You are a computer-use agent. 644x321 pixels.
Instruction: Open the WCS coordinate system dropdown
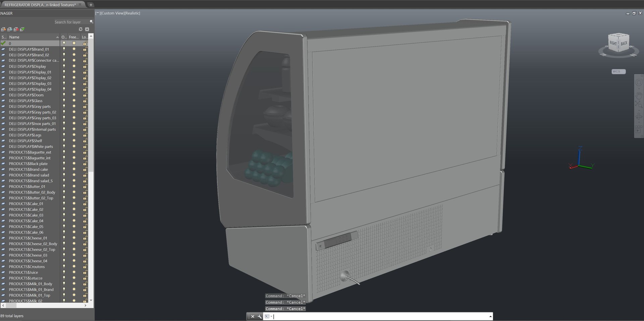click(x=619, y=71)
